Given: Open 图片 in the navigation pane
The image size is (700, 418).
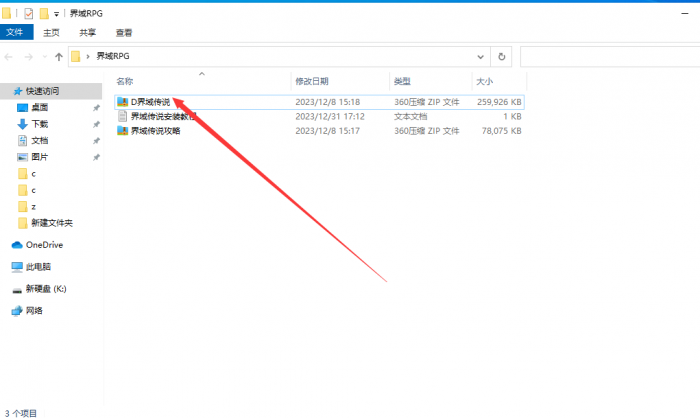Looking at the screenshot, I should (39, 157).
